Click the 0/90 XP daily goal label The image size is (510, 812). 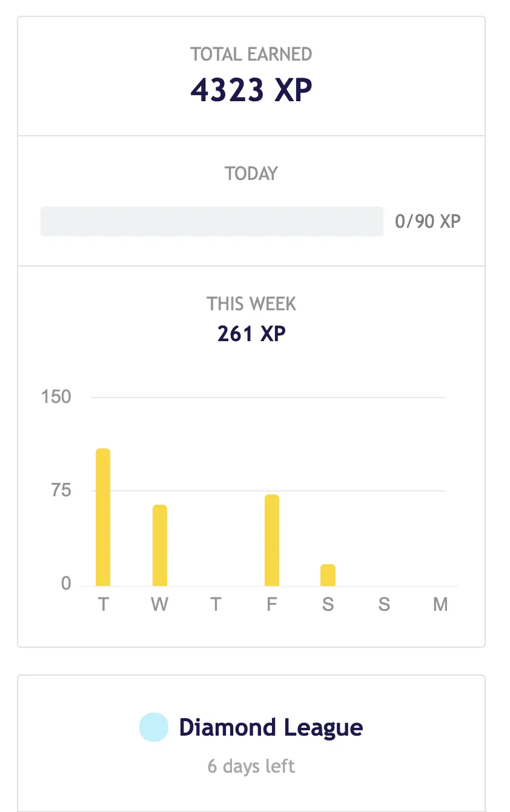(x=428, y=221)
